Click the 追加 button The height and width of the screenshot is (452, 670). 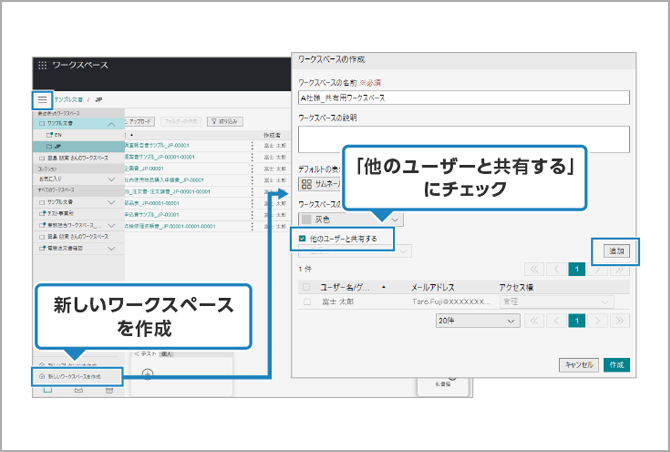(617, 251)
